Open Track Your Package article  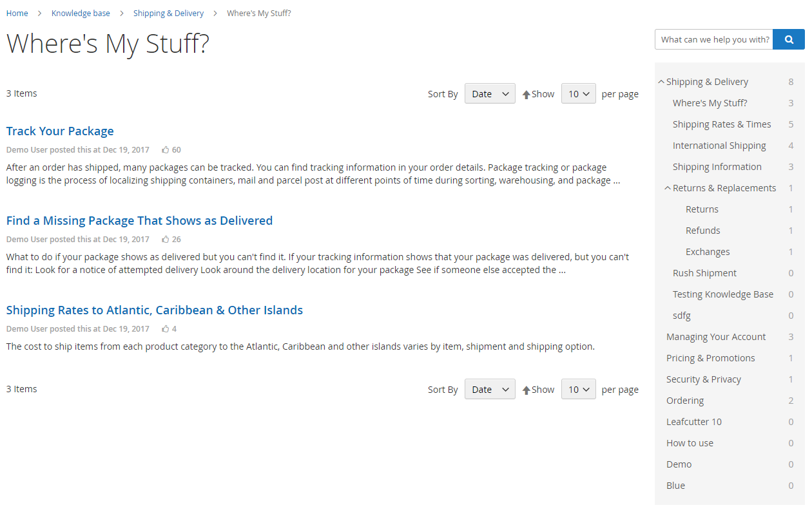60,131
